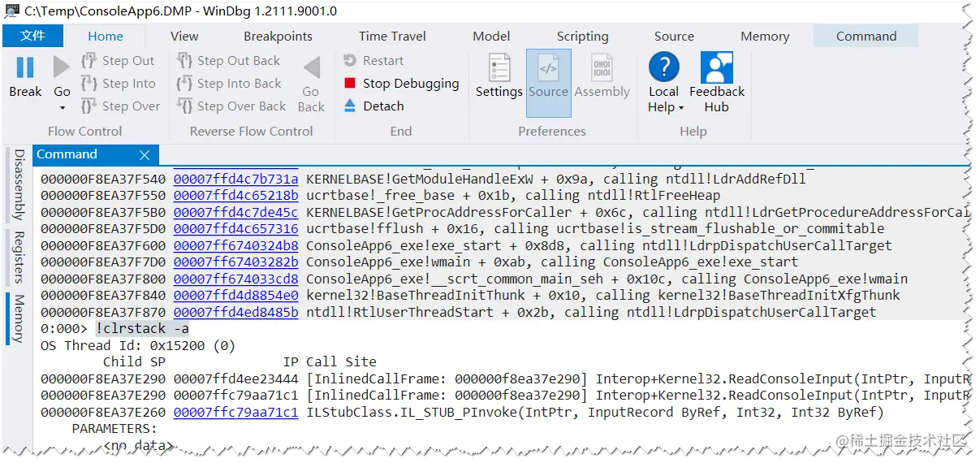Open the Command ribbon tab

pos(866,37)
